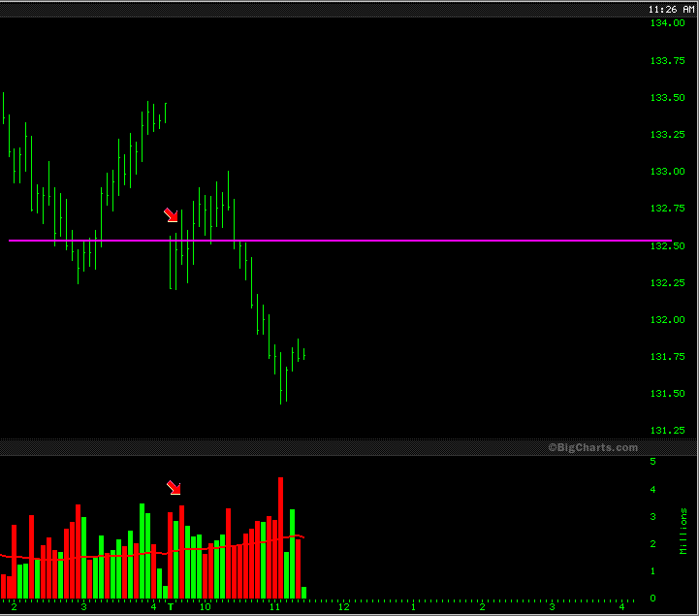Screen dimensions: 699x616
Task: Click the 11 hour label on time axis
Action: pyautogui.click(x=274, y=607)
